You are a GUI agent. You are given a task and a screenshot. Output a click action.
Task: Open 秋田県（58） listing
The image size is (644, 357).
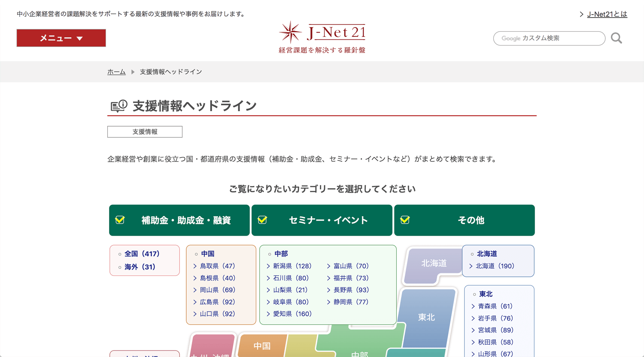495,342
